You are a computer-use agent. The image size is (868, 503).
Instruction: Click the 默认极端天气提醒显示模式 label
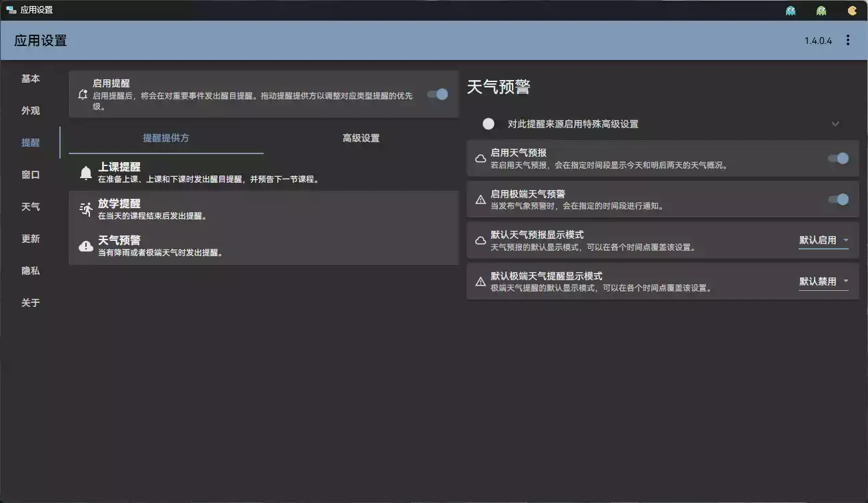coord(547,276)
